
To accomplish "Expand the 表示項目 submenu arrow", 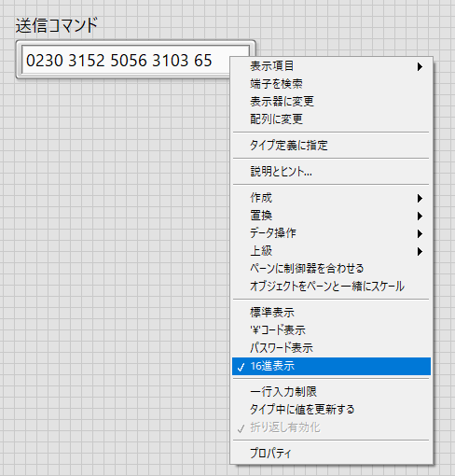I will (x=420, y=66).
